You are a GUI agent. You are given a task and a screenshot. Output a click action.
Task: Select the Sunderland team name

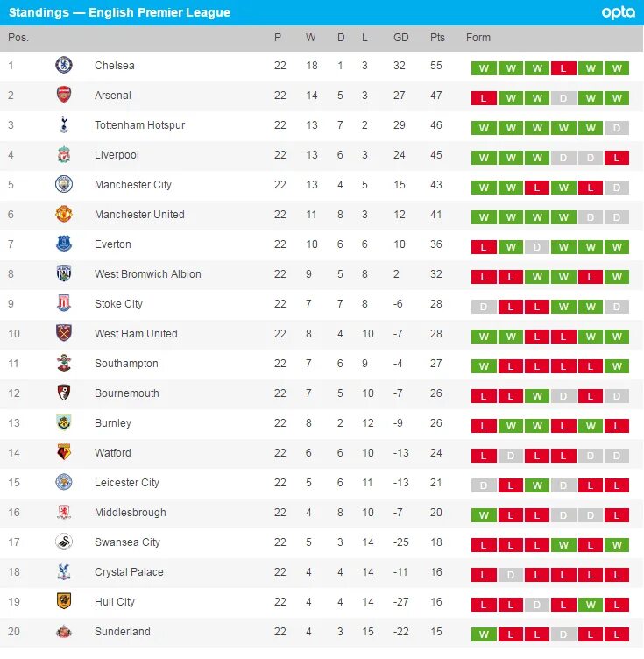[x=123, y=632]
